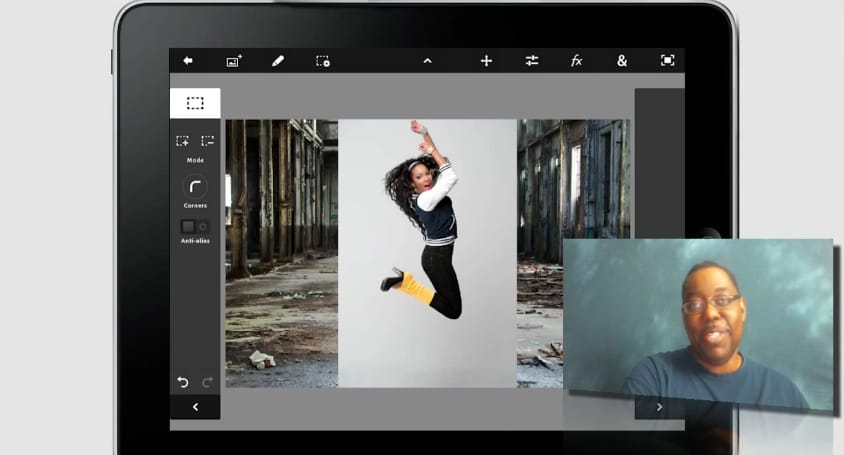This screenshot has height=455, width=844.
Task: Tap the back arrow in top toolbar
Action: click(188, 61)
